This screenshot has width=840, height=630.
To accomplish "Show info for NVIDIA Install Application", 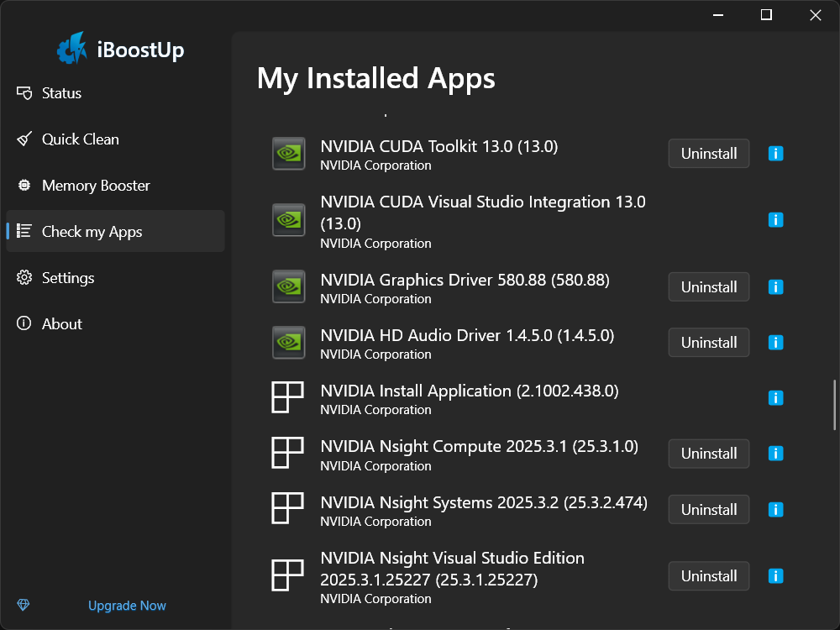I will click(x=775, y=398).
